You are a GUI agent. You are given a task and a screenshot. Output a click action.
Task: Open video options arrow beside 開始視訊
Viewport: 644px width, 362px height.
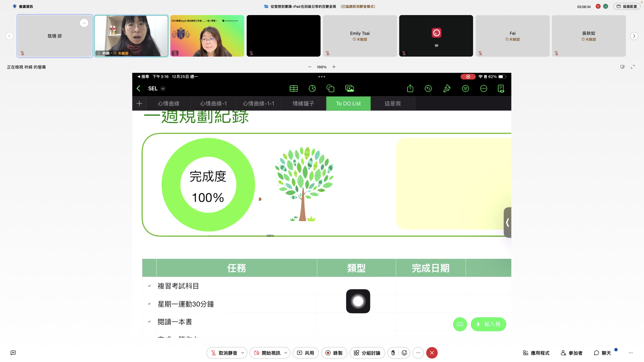(x=286, y=353)
